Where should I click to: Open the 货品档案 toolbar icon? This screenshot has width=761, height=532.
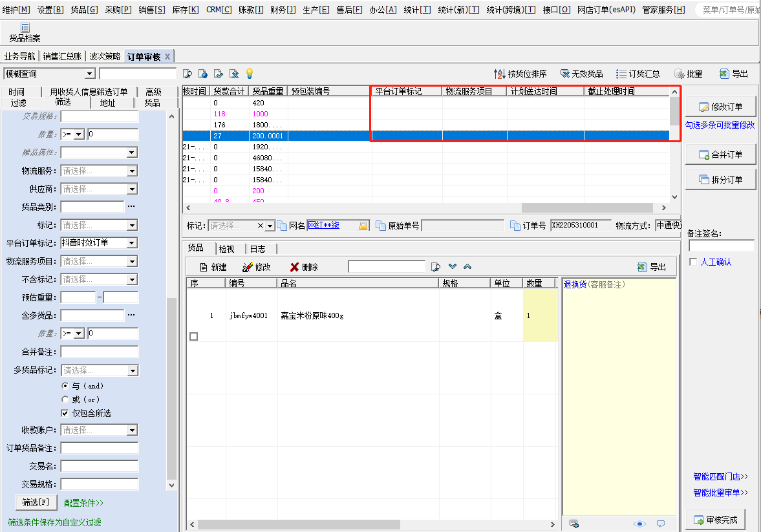click(25, 32)
